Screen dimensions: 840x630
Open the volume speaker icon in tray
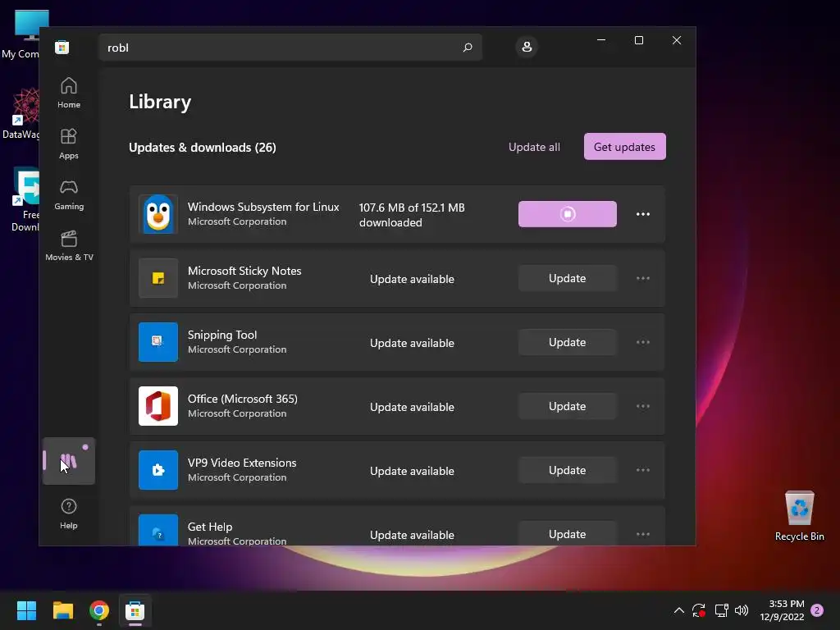pos(742,610)
